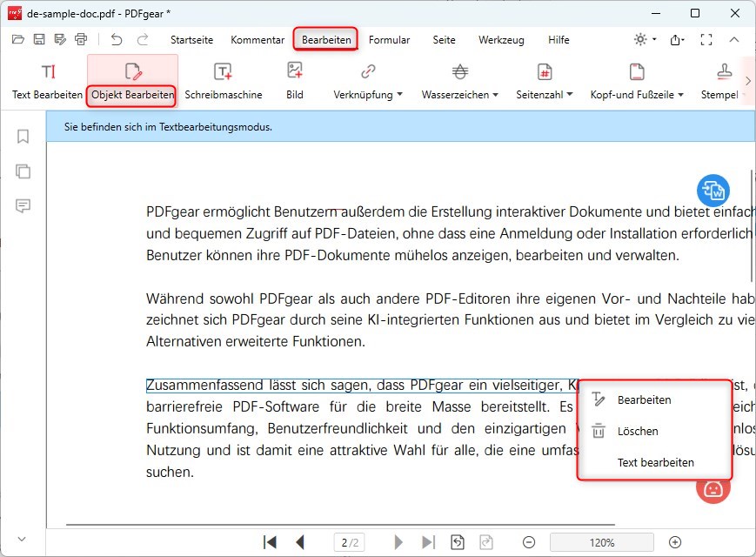Open the Werkzeug tab
The image size is (756, 557).
click(x=501, y=39)
